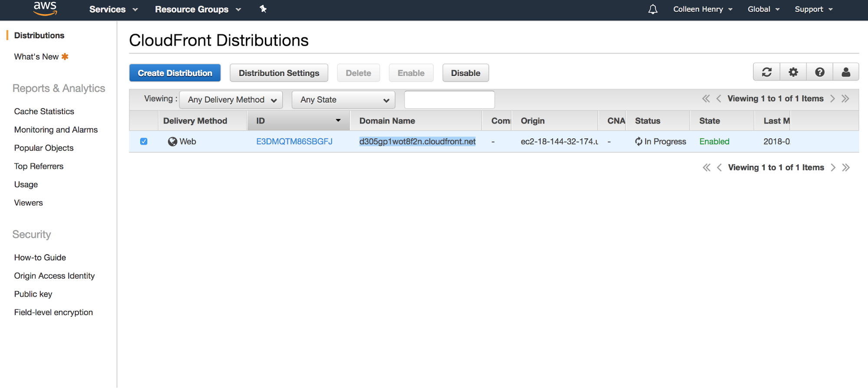Open Popular Objects report
This screenshot has height=388, width=868.
tap(43, 148)
